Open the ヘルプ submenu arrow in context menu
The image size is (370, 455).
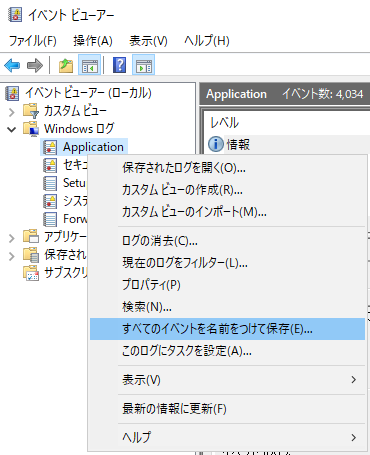click(354, 437)
